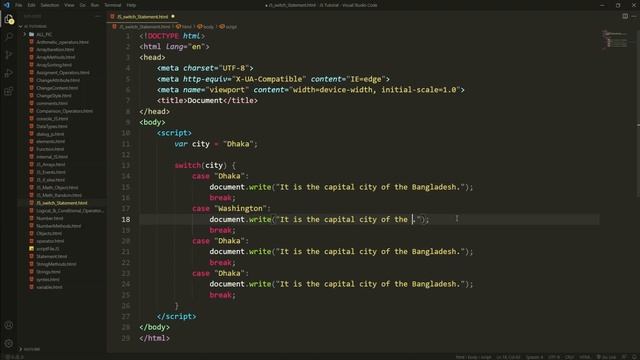Click the word "Washington" on line 17

[240, 209]
